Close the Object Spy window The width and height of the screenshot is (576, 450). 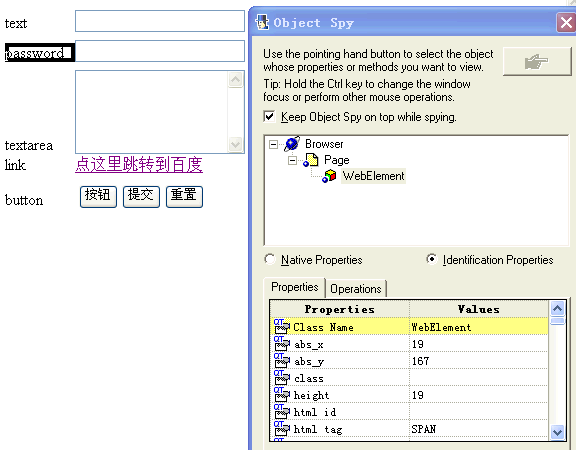[566, 23]
